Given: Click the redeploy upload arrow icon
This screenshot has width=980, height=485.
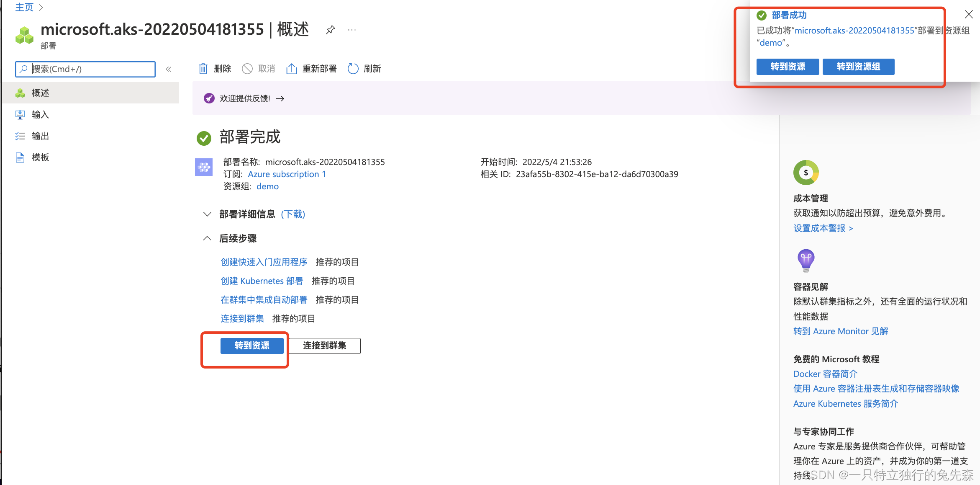Looking at the screenshot, I should click(x=291, y=69).
